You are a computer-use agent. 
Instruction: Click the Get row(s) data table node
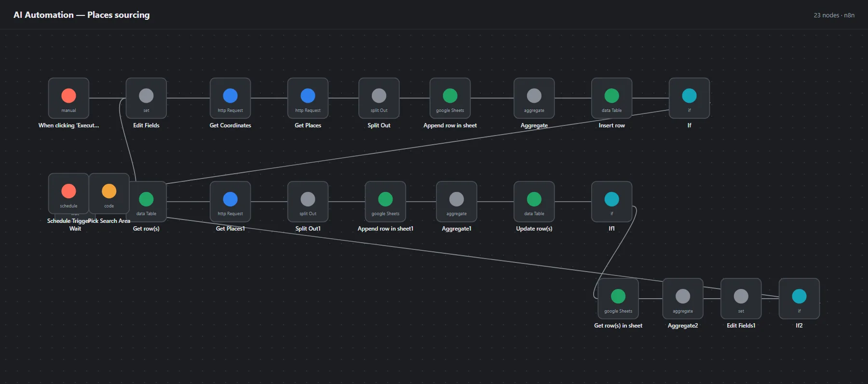146,202
